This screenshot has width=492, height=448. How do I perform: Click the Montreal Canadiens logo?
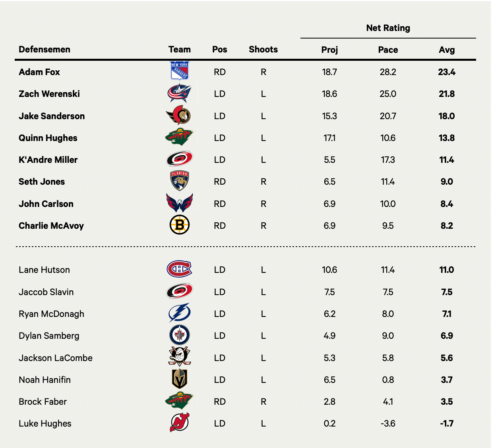pyautogui.click(x=180, y=270)
